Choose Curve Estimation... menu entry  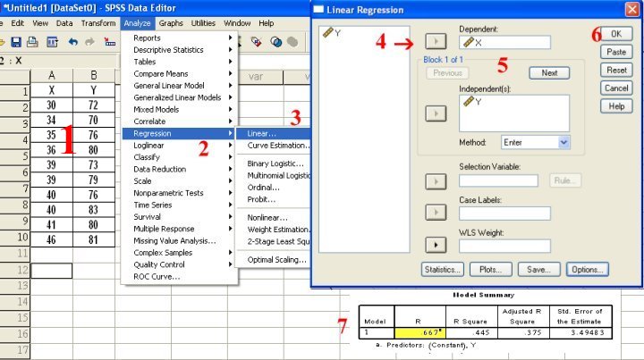[x=273, y=145]
